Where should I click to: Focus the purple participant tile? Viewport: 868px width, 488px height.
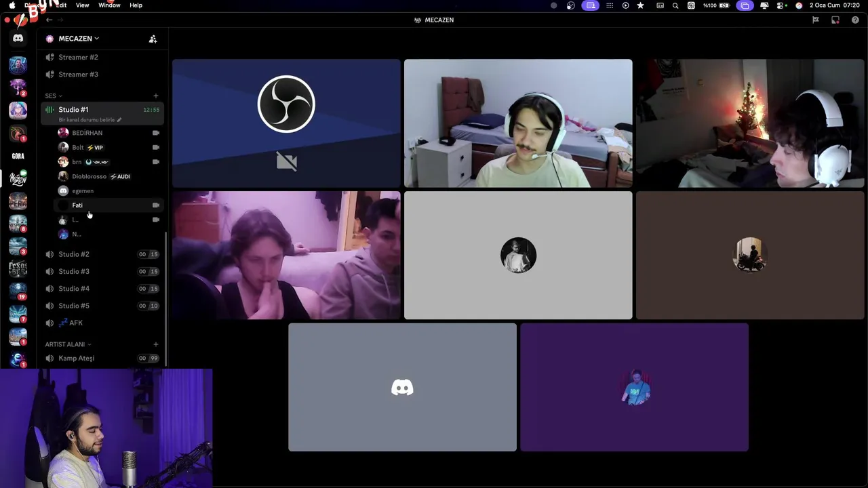634,387
